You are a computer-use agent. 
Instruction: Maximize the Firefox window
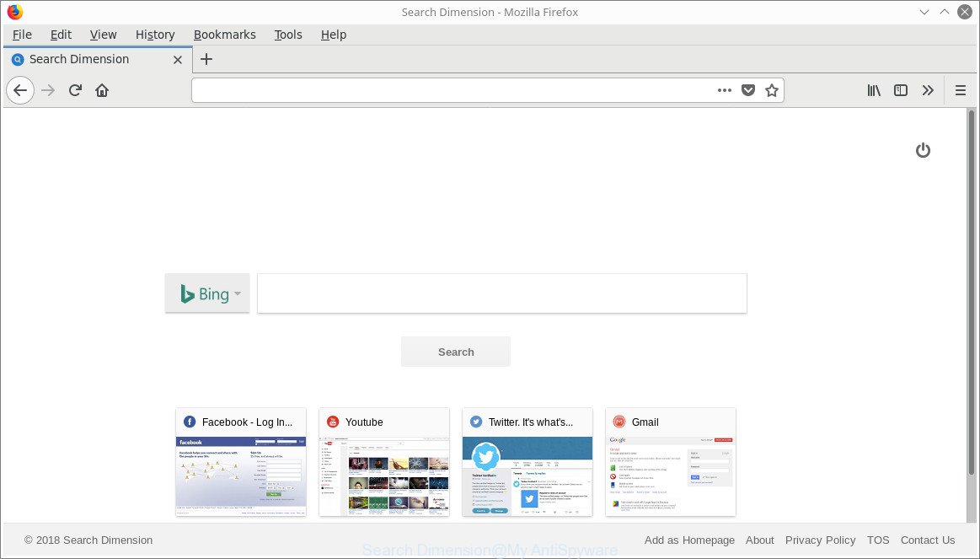pyautogui.click(x=945, y=12)
